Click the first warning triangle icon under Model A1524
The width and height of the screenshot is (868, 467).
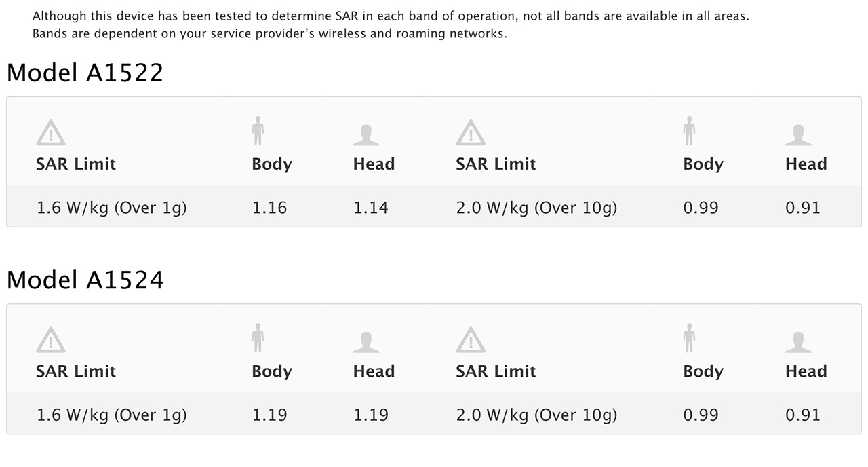[51, 339]
